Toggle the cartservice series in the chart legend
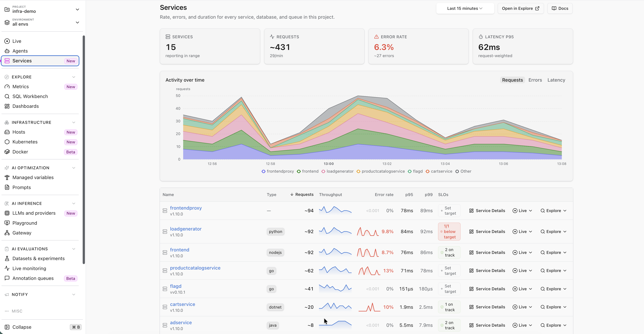This screenshot has width=644, height=334. pyautogui.click(x=439, y=171)
